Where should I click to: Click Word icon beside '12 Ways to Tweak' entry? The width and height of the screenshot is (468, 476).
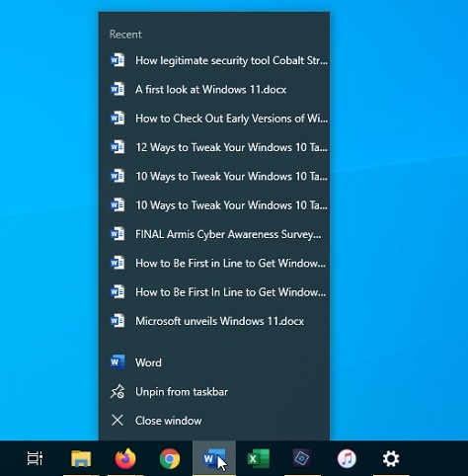(x=117, y=147)
